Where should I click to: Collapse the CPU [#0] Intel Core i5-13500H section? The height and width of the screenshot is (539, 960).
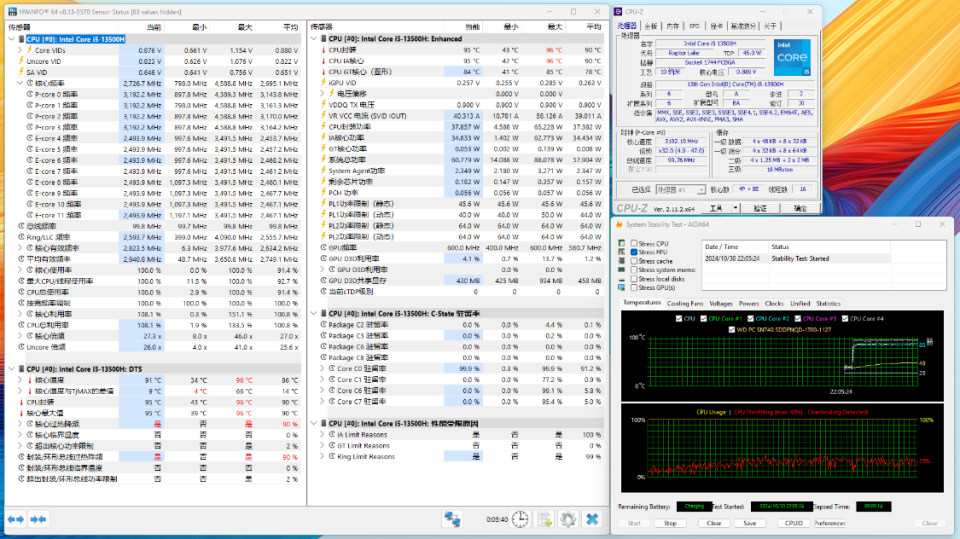pos(12,39)
